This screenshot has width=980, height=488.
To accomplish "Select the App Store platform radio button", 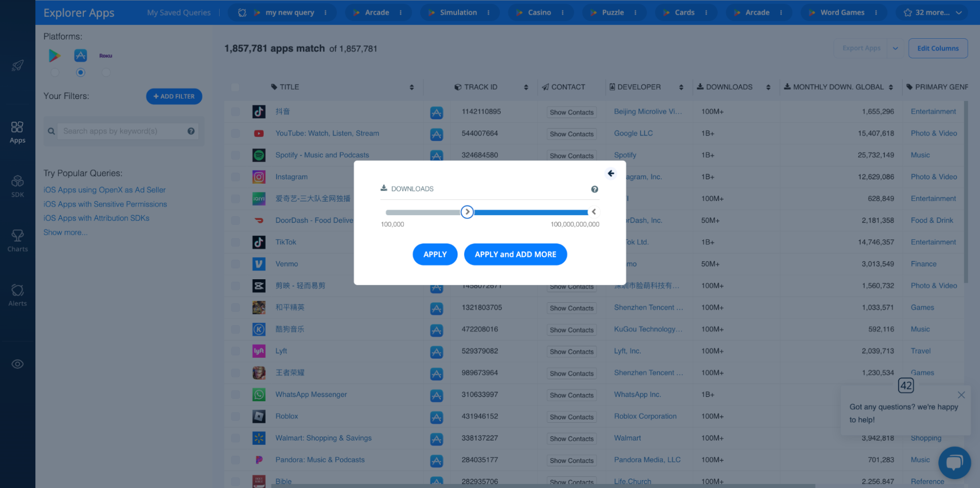I will tap(80, 73).
